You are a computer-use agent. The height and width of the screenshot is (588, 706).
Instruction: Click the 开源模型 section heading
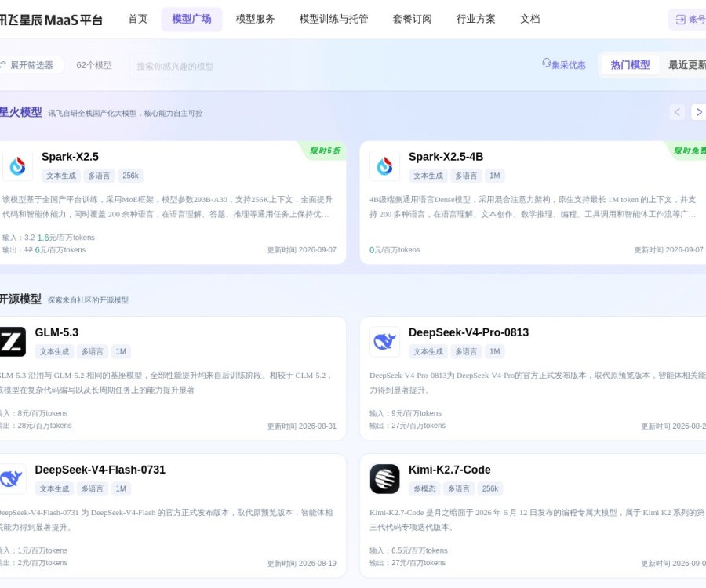(20, 299)
